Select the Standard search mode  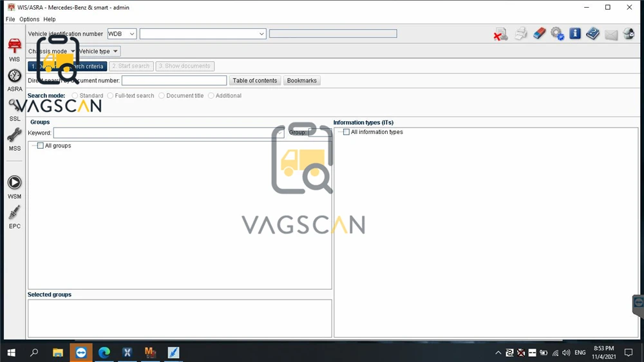click(75, 96)
